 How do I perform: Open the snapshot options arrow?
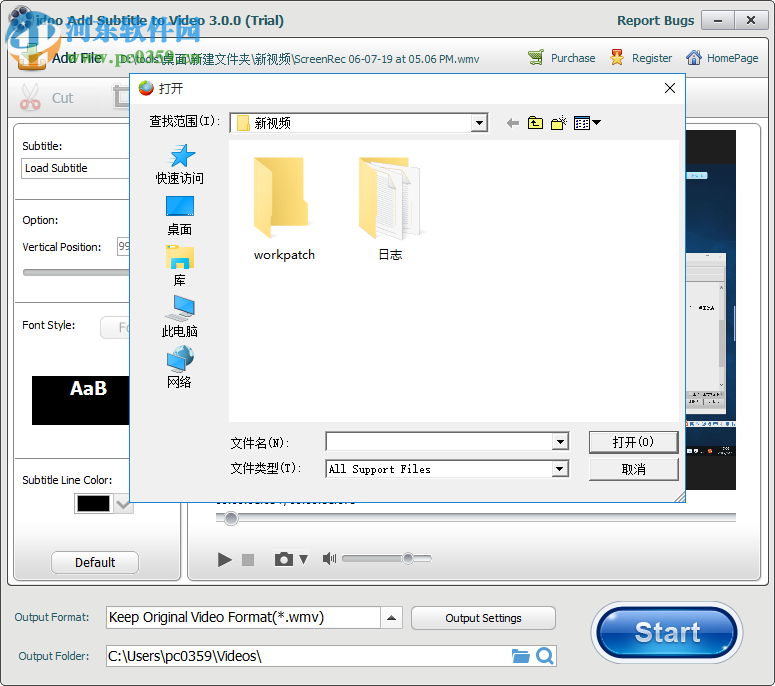click(303, 559)
